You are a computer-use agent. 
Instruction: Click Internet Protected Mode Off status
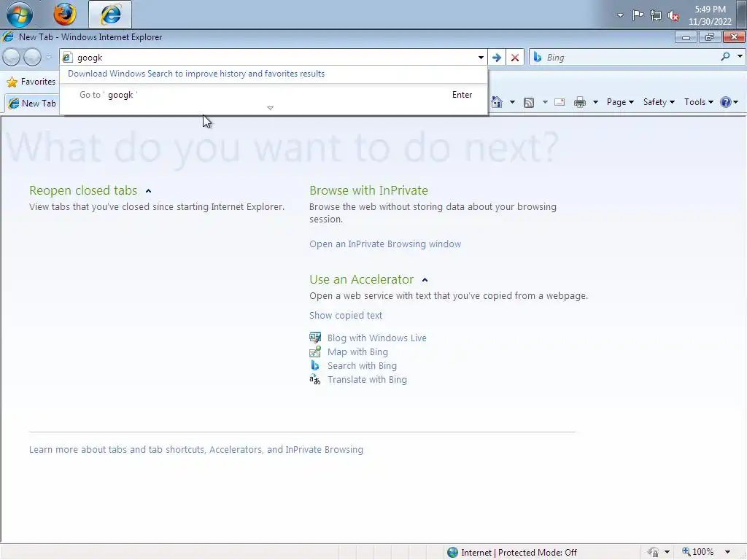point(519,553)
